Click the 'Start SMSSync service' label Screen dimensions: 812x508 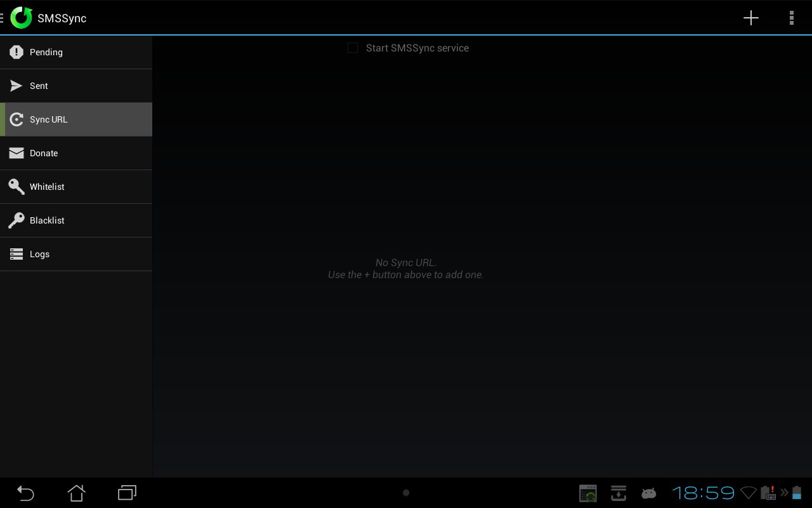(417, 48)
